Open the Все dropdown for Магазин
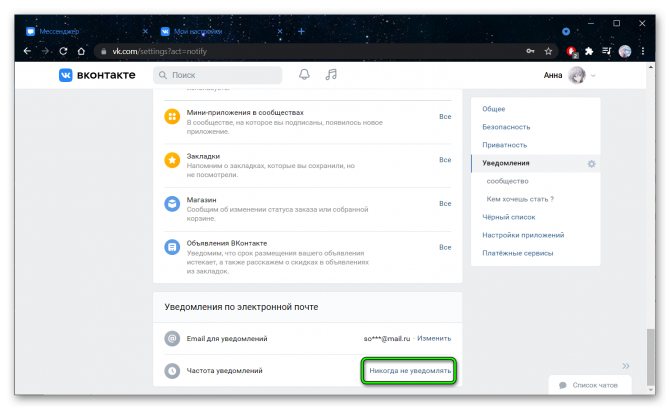The width and height of the screenshot is (670, 410). (445, 204)
